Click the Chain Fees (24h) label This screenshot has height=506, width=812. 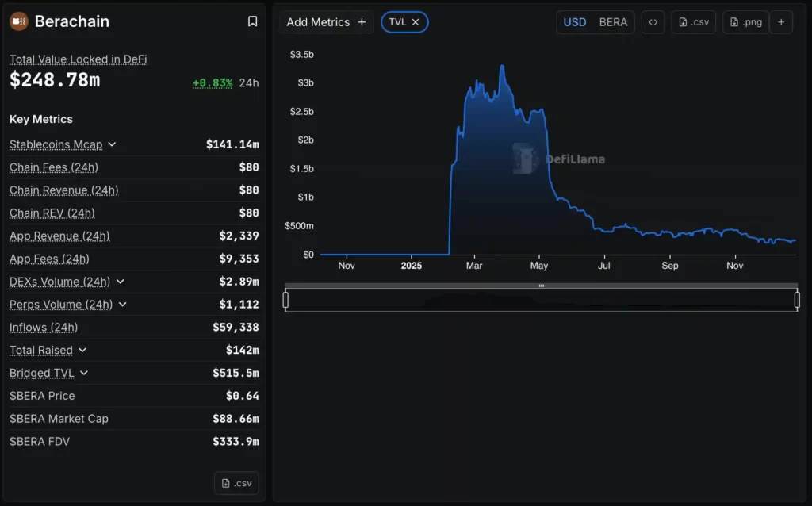[x=54, y=167]
